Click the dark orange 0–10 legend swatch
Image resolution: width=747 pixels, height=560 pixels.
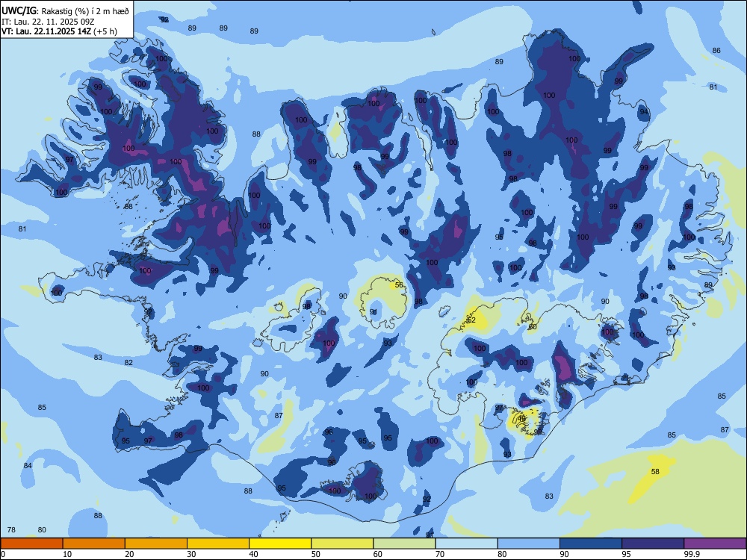31,544
